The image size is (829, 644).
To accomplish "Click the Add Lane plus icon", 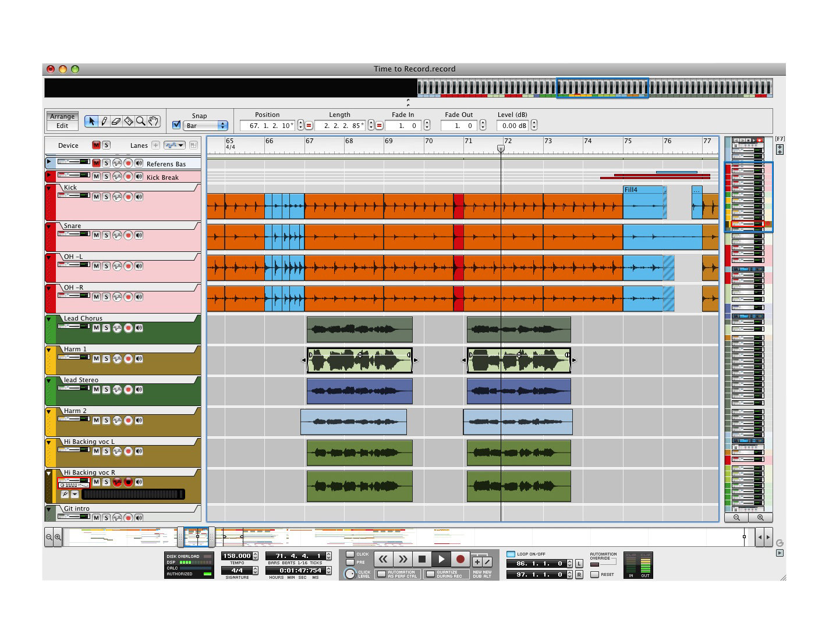I will (155, 145).
